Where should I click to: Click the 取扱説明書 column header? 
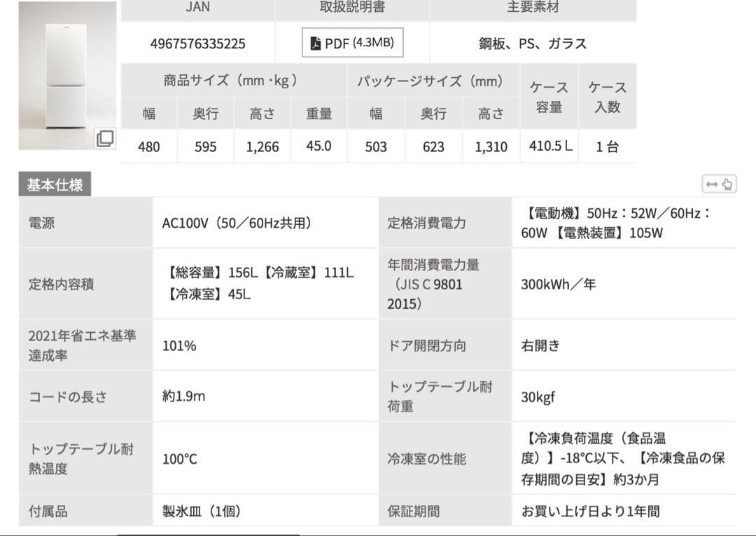pos(352,8)
